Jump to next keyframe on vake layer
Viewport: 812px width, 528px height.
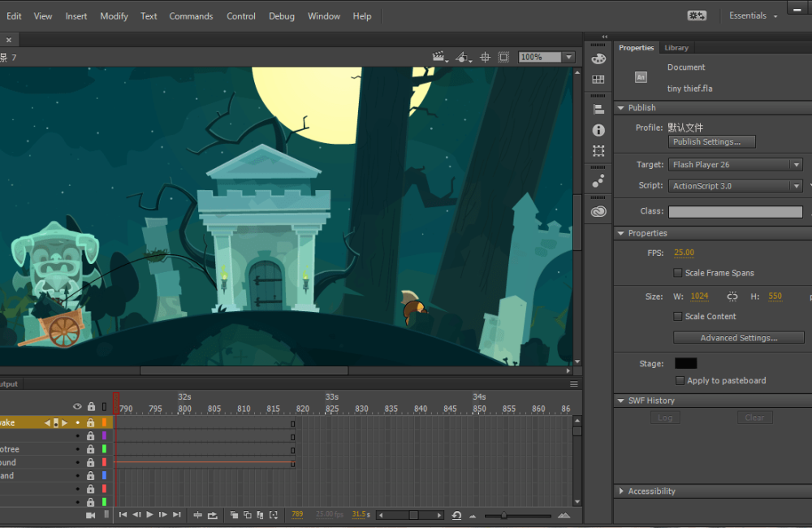coord(65,423)
